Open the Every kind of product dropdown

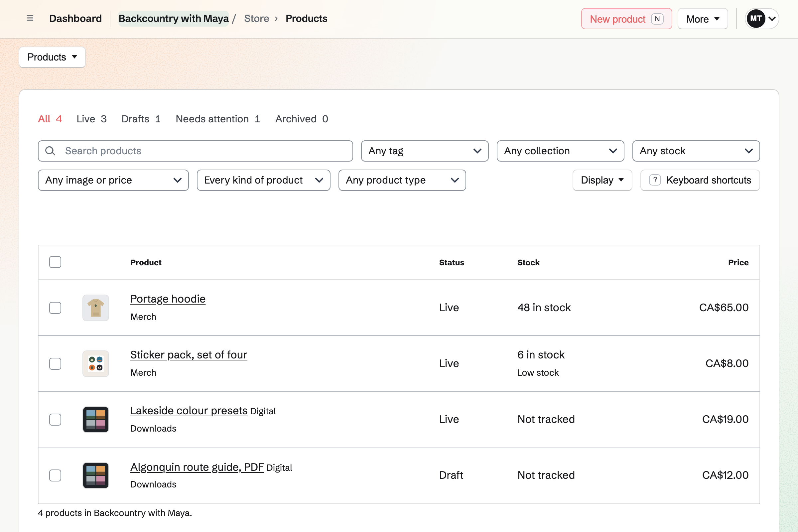(x=264, y=180)
